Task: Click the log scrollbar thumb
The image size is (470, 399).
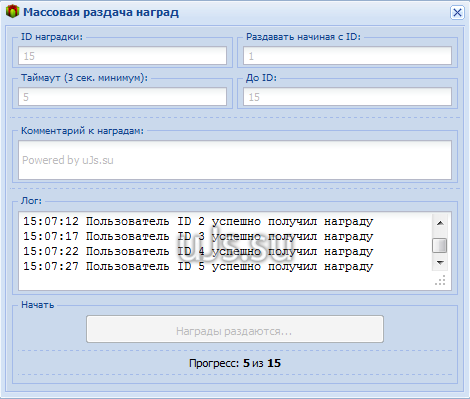Action: click(440, 246)
